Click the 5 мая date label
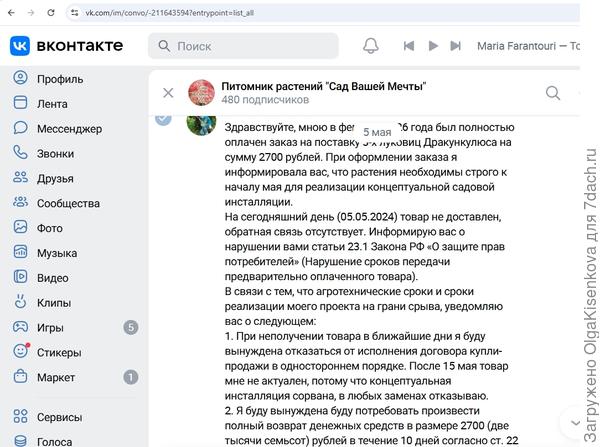600x447 pixels. (377, 132)
